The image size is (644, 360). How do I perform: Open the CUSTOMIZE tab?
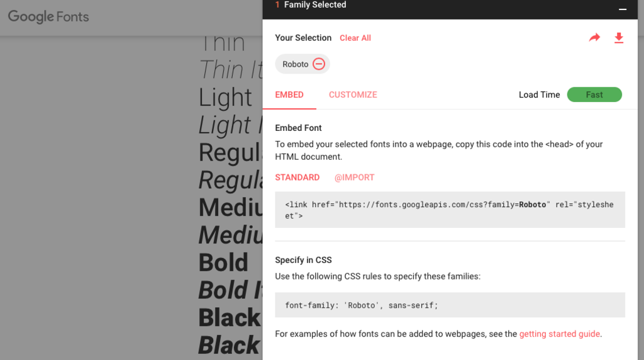pos(353,94)
